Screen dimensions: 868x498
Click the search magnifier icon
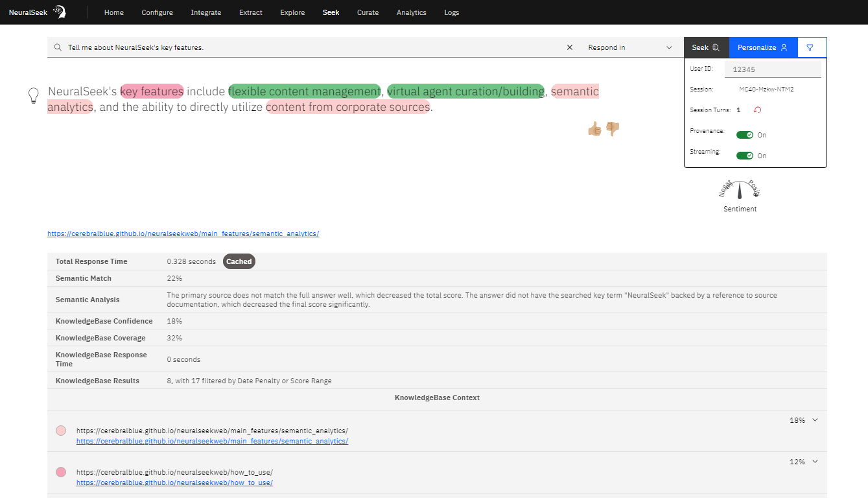[58, 47]
